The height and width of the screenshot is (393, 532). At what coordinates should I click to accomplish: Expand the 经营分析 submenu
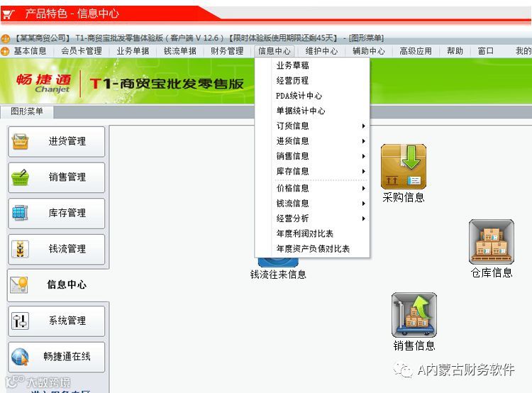tap(312, 218)
